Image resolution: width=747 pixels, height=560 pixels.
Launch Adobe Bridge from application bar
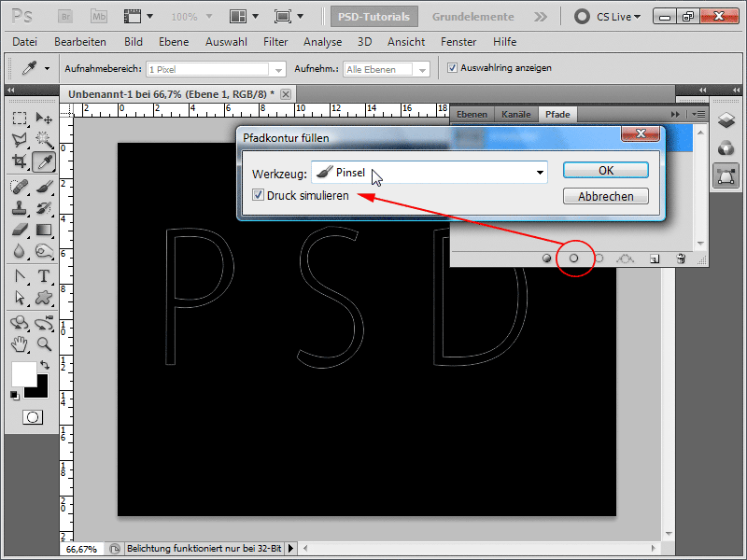pos(65,17)
